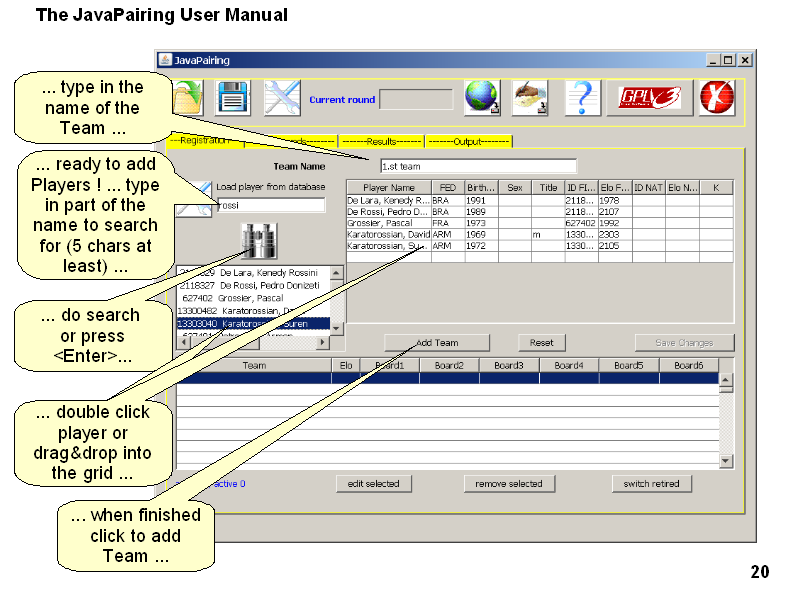Switch to the Output tab
Screen dimensions: 800x600
(x=468, y=142)
